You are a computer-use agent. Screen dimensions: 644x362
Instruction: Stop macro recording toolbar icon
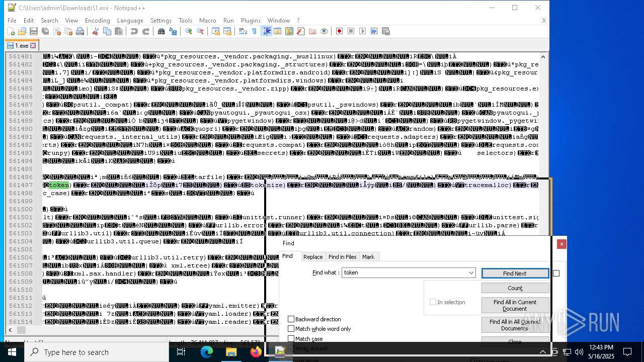(x=351, y=31)
